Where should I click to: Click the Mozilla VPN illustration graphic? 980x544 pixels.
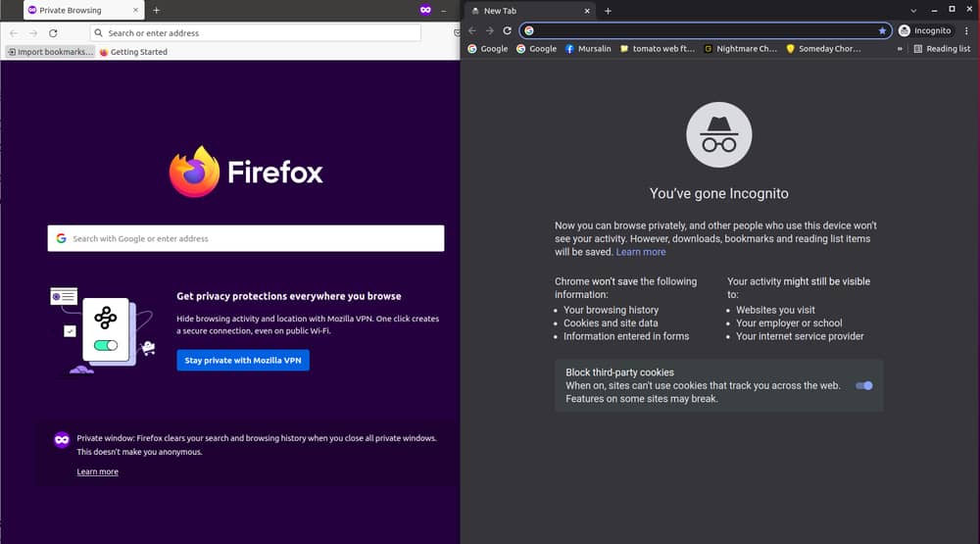pos(103,329)
